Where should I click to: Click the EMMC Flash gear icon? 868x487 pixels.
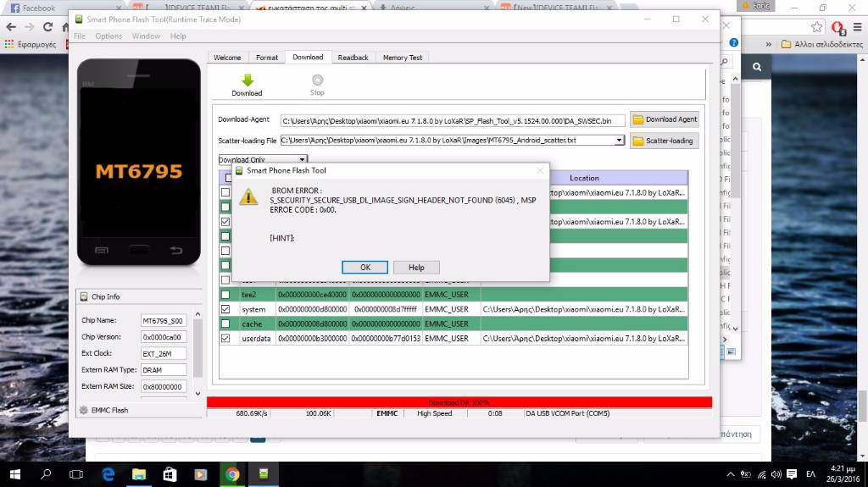(84, 410)
